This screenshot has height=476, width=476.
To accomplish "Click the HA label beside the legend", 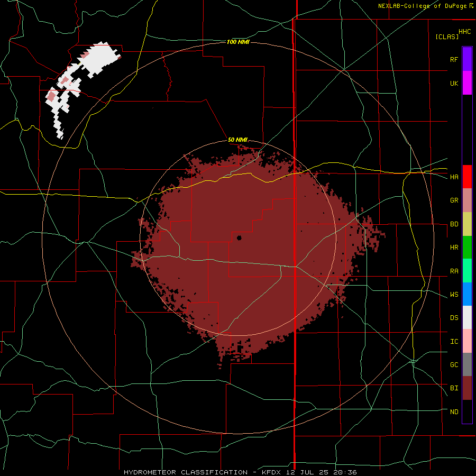I will 454,177.
